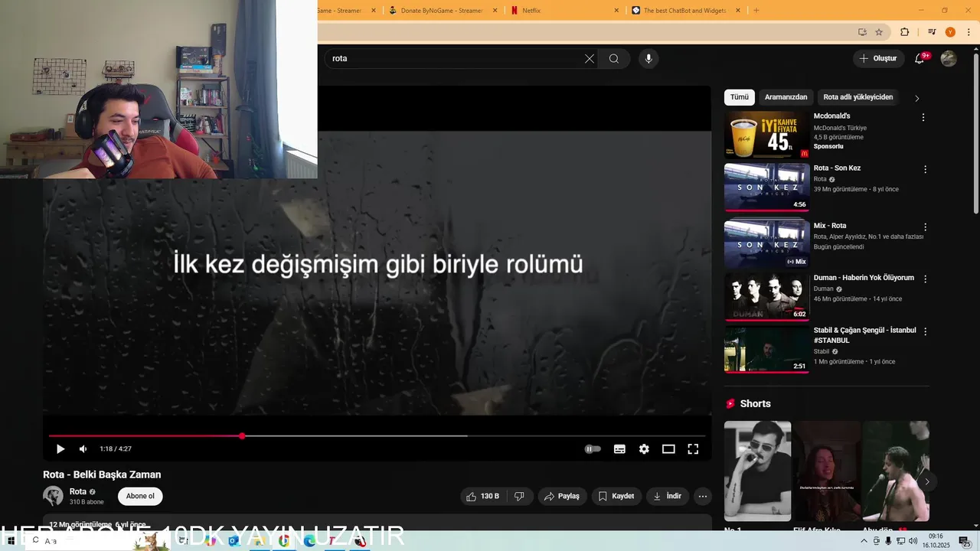Clear the search box with X
Screen dimensions: 980x551
coord(590,58)
